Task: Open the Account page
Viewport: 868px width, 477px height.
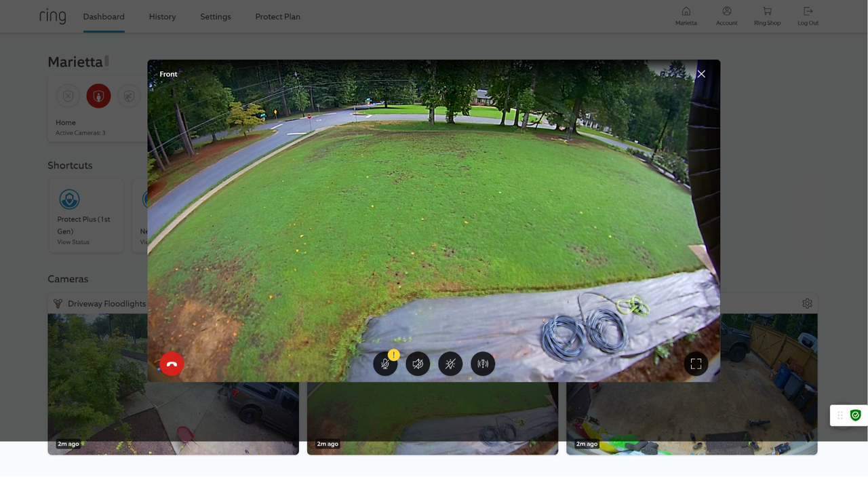Action: tap(726, 16)
